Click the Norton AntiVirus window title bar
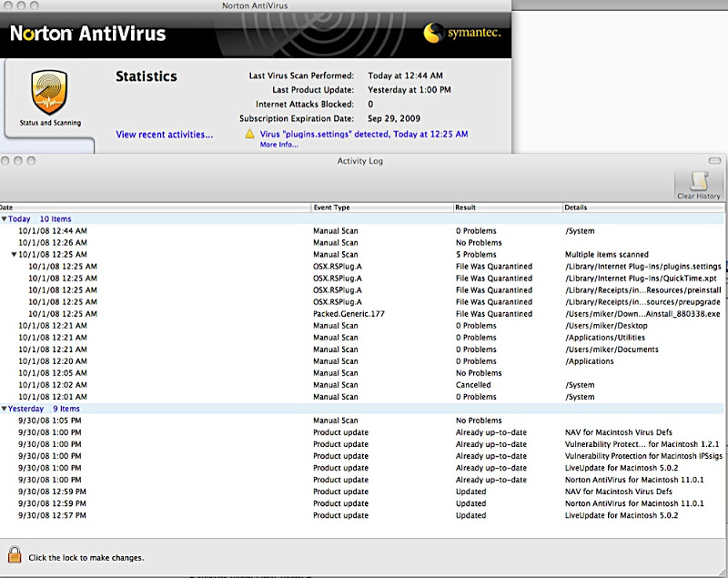Image resolution: width=728 pixels, height=578 pixels. [255, 5]
